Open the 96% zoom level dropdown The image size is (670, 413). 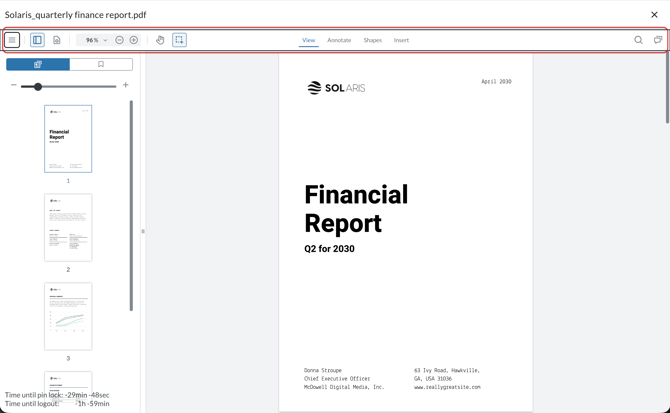[96, 40]
